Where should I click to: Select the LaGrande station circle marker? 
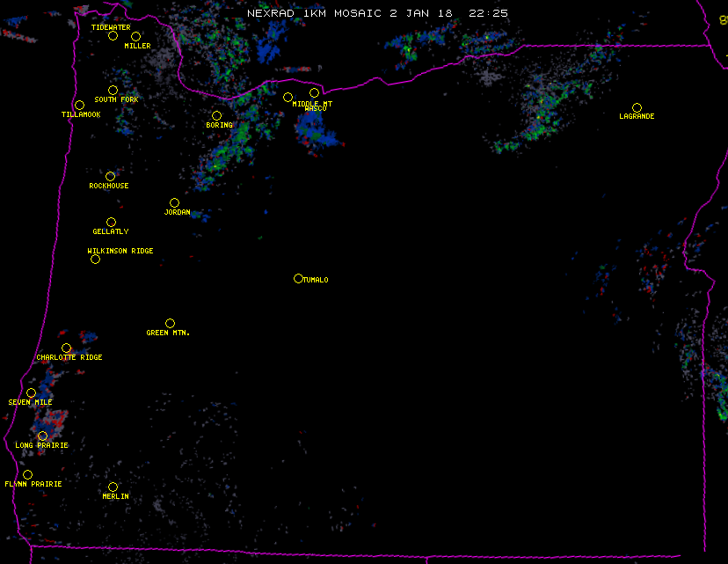click(x=637, y=108)
